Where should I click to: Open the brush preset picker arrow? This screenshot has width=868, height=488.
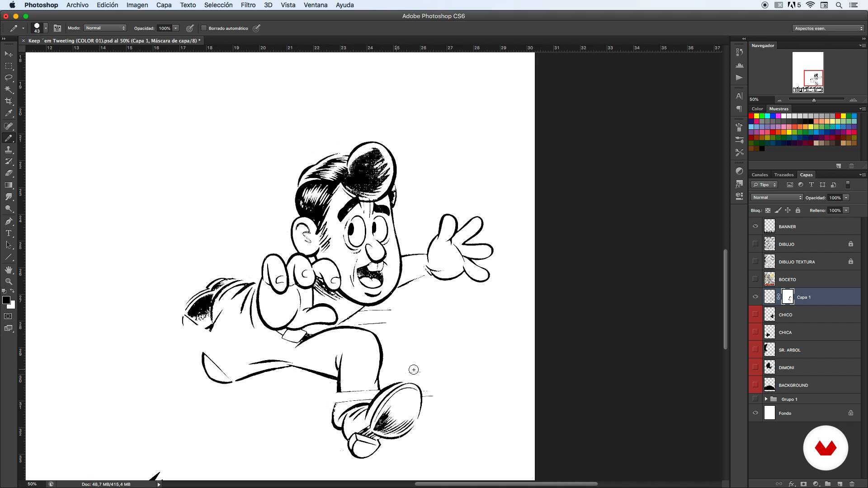[x=46, y=28]
